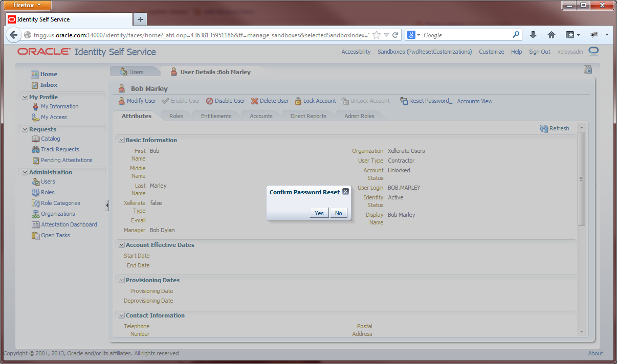Collapse the Requests sidebar section
Image resolution: width=617 pixels, height=364 pixels.
pyautogui.click(x=24, y=129)
